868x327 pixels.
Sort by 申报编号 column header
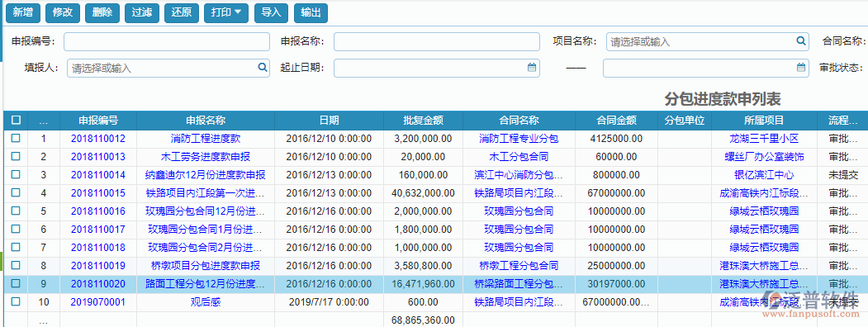click(98, 120)
